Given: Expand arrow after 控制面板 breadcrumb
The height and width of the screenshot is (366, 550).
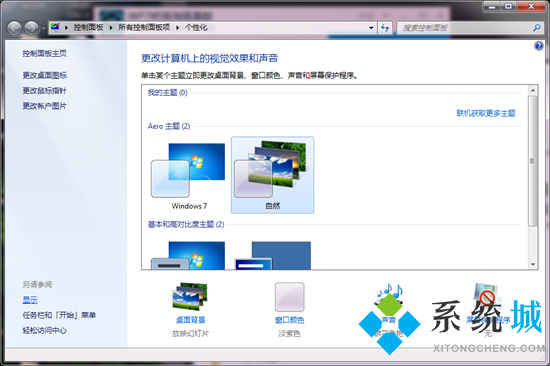Looking at the screenshot, I should pos(111,28).
